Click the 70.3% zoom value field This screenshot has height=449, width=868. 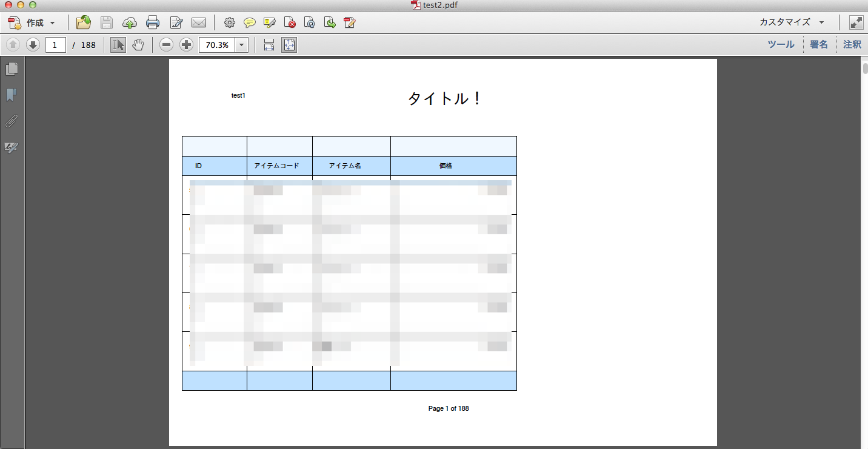coord(217,45)
